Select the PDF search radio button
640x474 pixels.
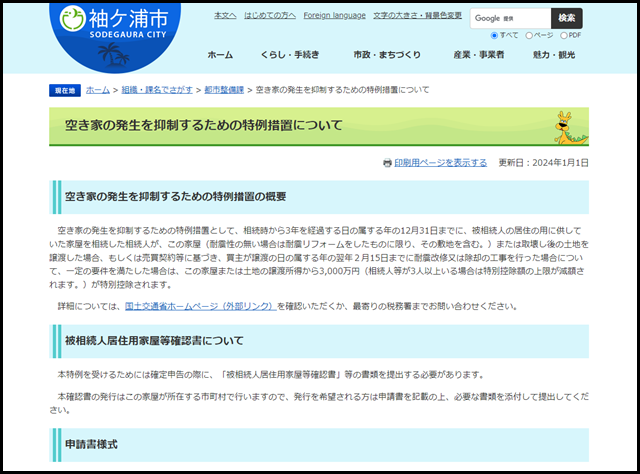tap(564, 36)
